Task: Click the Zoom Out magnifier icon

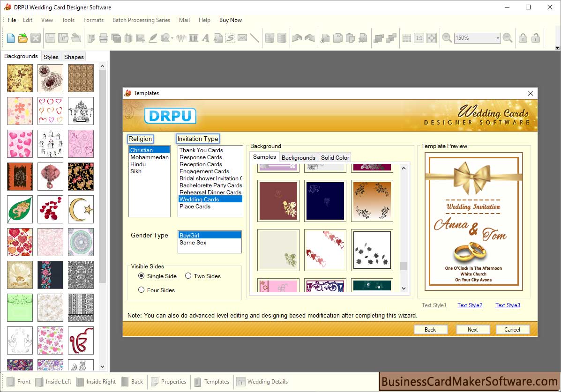Action: click(507, 38)
